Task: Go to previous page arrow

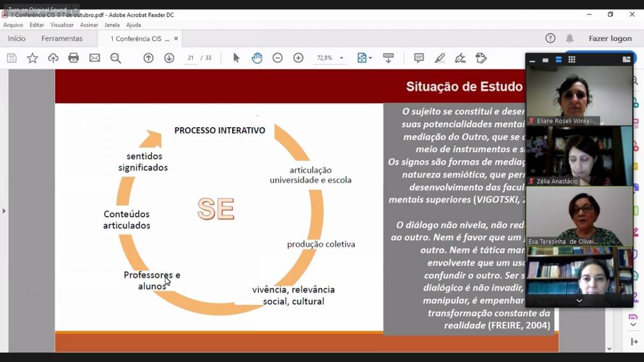Action: [x=149, y=58]
